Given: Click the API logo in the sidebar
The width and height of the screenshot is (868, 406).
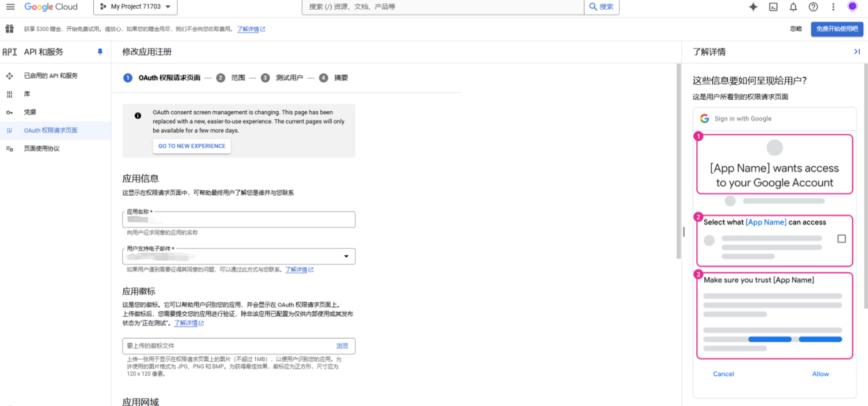Looking at the screenshot, I should [x=10, y=52].
